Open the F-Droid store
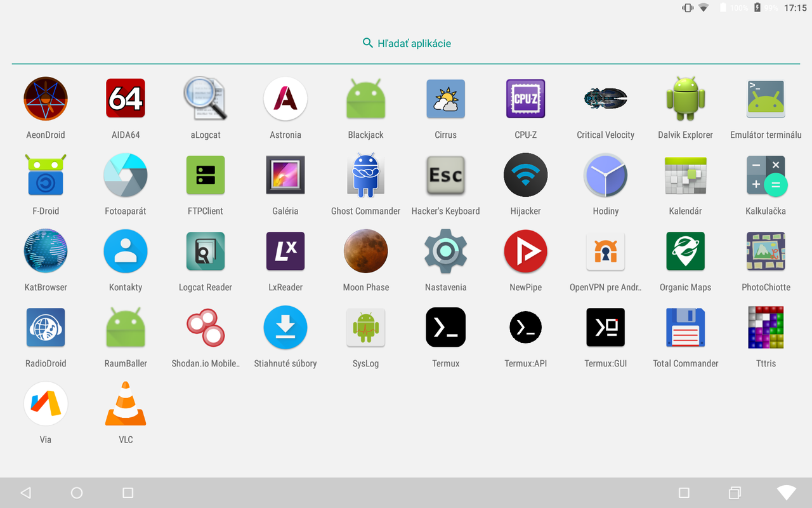 pos(46,175)
